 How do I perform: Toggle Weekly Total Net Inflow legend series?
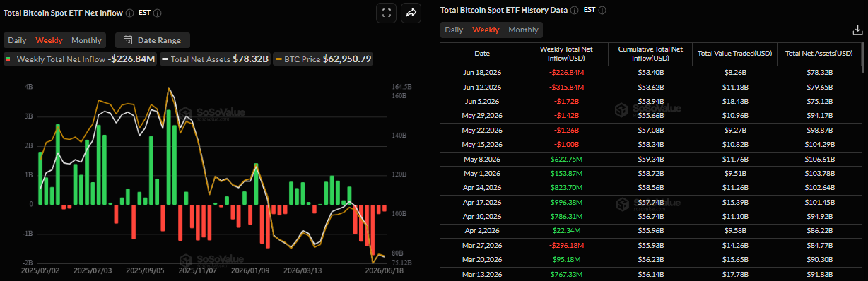[81, 59]
